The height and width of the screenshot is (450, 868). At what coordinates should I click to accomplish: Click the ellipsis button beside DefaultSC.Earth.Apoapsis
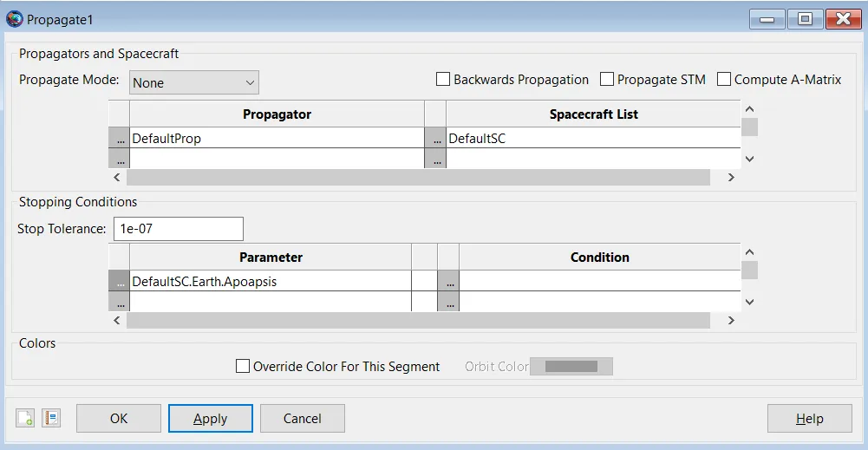point(119,282)
